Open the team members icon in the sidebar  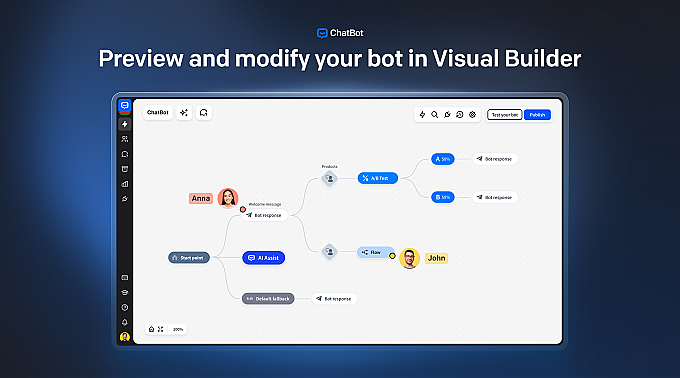click(124, 139)
